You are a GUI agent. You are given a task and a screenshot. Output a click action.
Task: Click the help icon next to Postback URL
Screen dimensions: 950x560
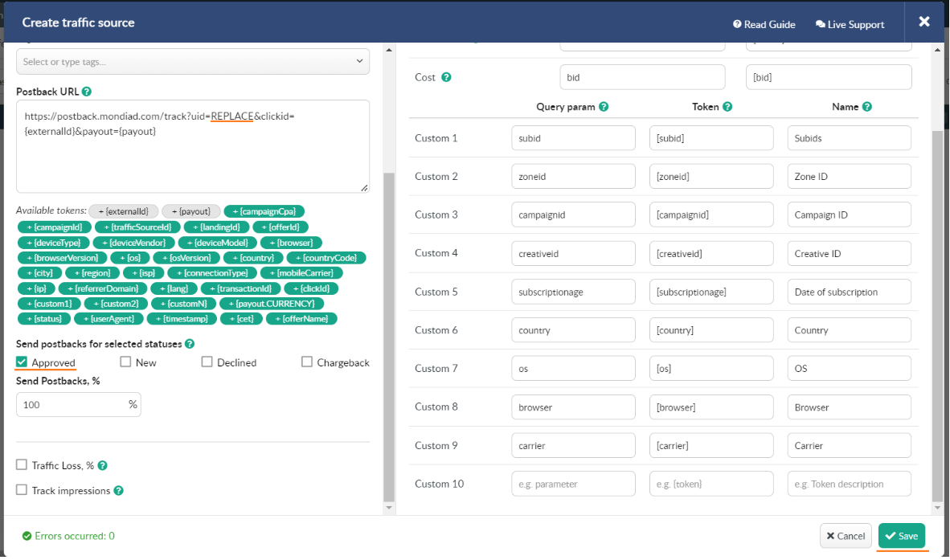(x=87, y=92)
